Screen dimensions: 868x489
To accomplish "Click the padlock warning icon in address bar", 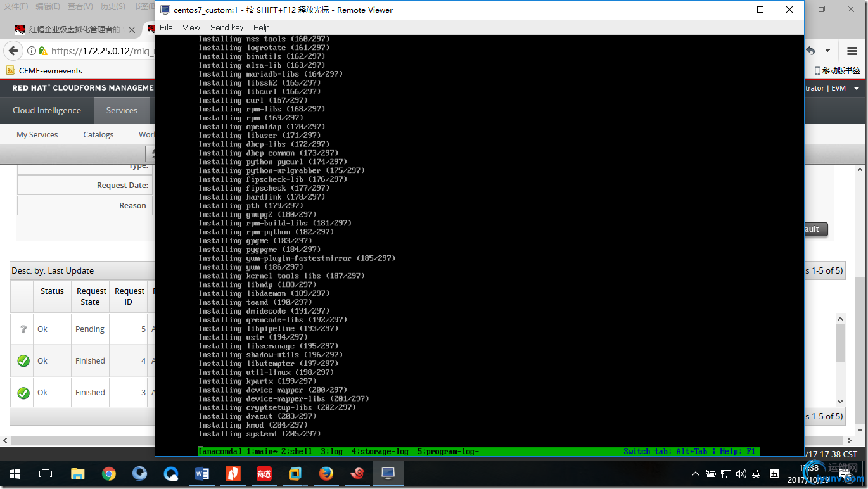I will click(42, 51).
